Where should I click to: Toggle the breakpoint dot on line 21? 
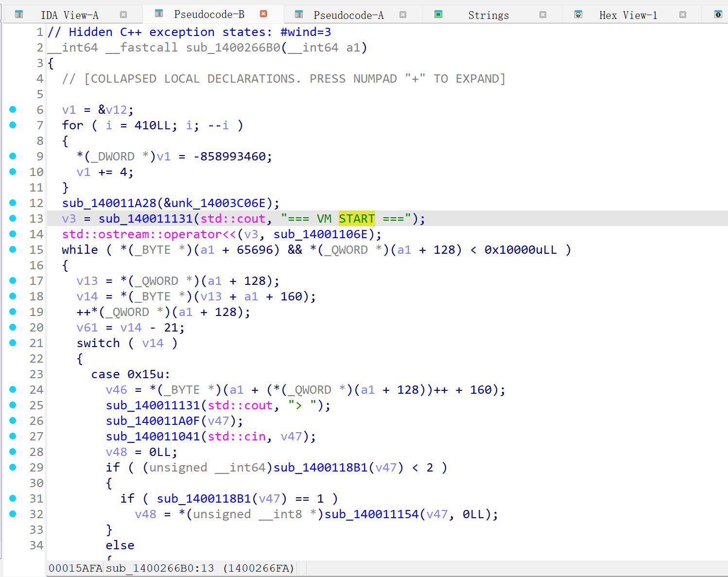click(13, 343)
